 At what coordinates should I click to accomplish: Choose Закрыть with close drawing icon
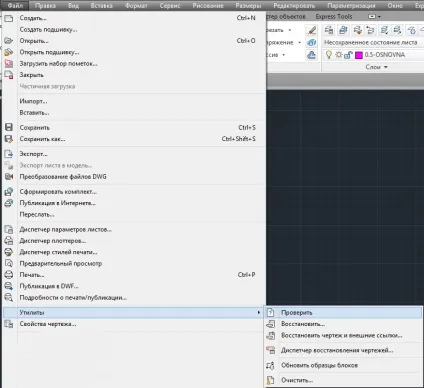[x=133, y=75]
